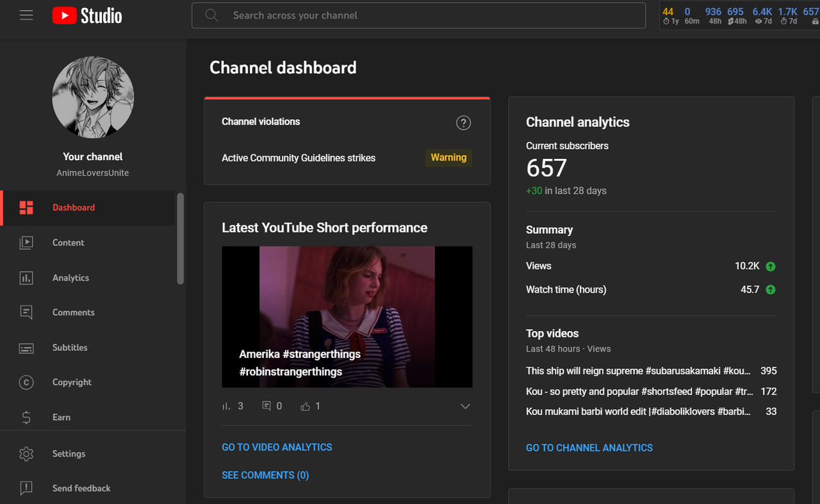820x504 pixels.
Task: Click the thumbs-up likes icon under the Short
Action: coord(306,406)
